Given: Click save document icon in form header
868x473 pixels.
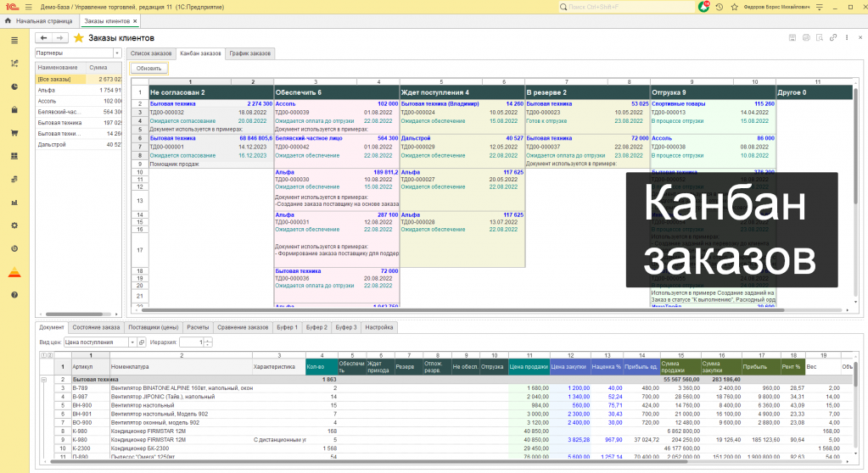Looking at the screenshot, I should coord(792,37).
